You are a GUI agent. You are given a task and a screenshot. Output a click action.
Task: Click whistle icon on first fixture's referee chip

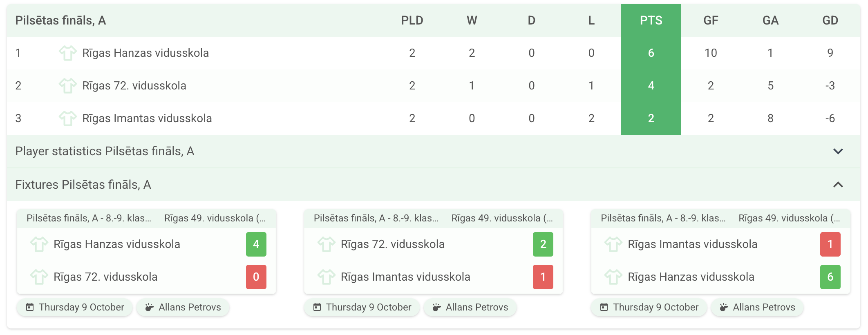coord(150,307)
